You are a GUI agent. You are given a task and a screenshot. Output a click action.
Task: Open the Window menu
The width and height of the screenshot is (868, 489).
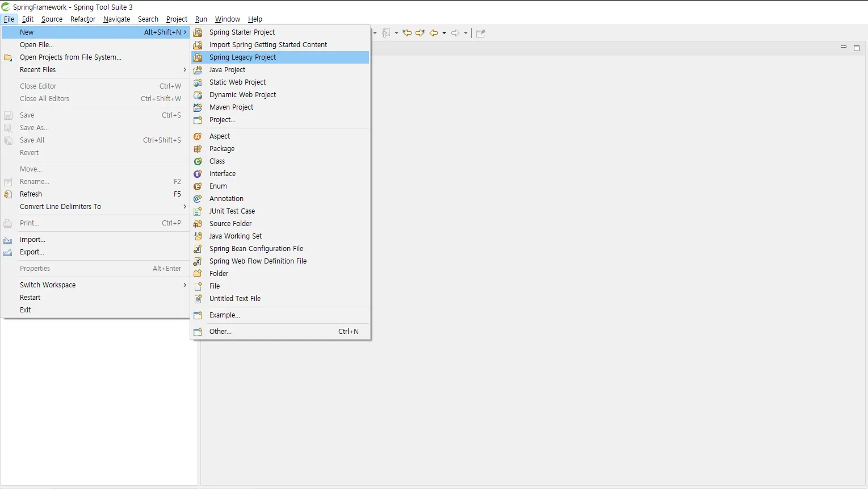click(227, 19)
